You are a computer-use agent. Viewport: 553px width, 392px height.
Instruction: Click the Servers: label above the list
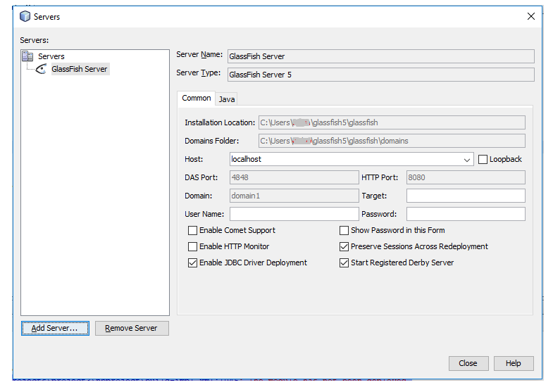click(35, 40)
